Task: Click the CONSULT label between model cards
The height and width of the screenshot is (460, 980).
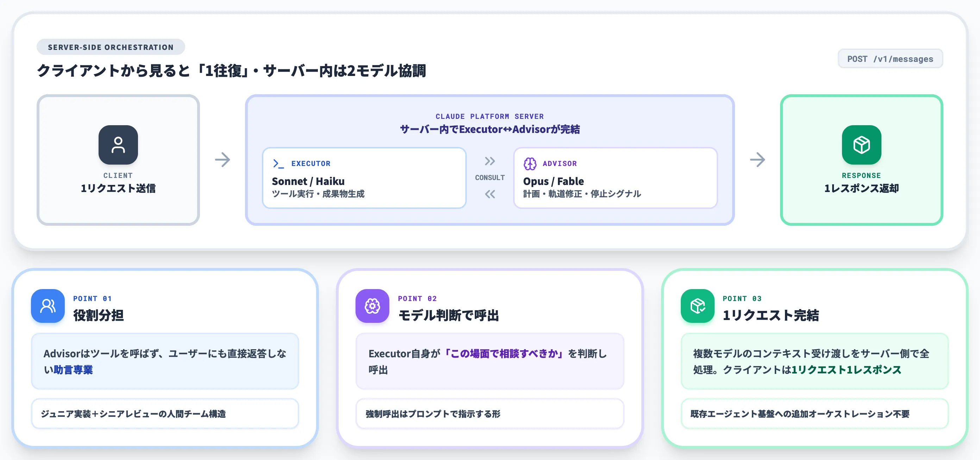Action: (x=490, y=178)
